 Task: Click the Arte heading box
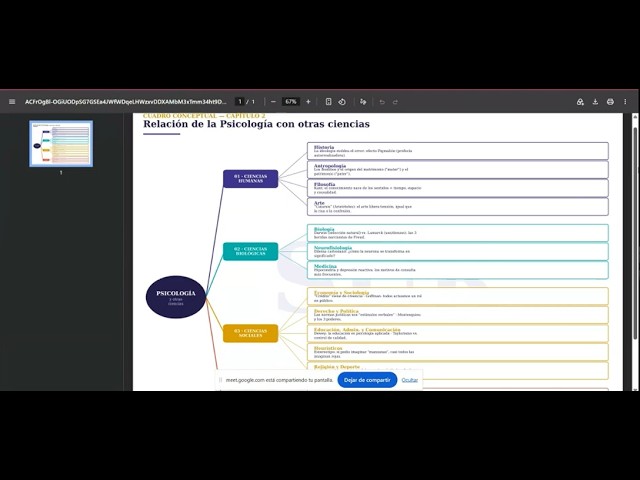[458, 207]
